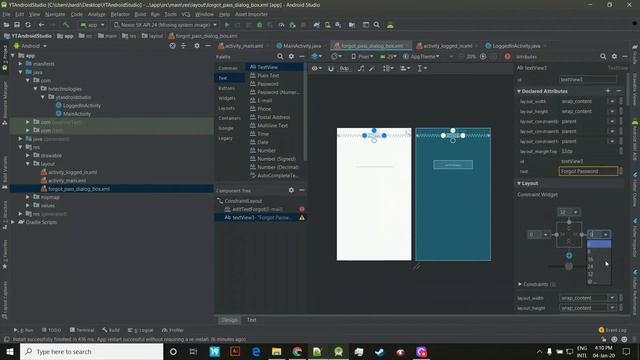Open the app run configuration dropdown
640x360 pixels.
tap(92, 25)
